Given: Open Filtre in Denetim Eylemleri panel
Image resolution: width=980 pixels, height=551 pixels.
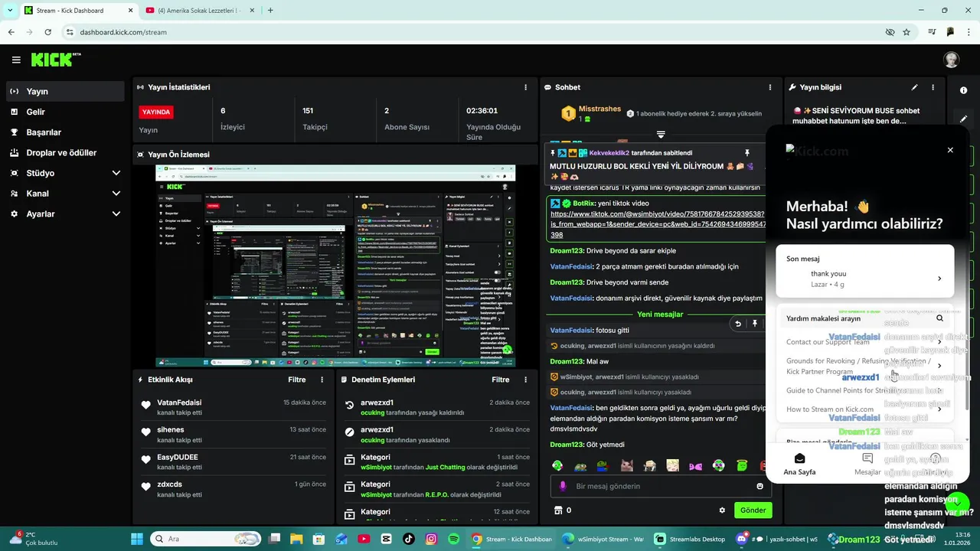Looking at the screenshot, I should [500, 380].
